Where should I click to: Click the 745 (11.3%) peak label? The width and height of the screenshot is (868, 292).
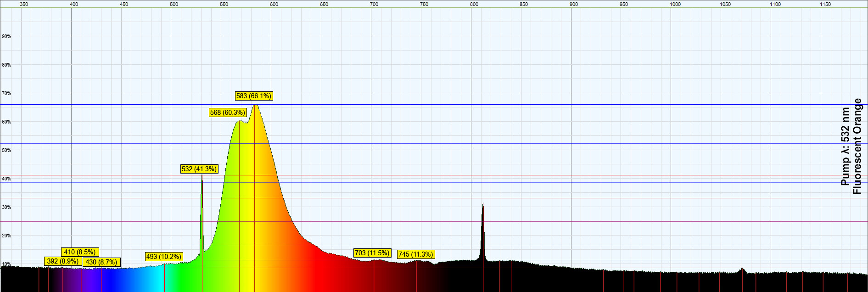click(416, 254)
